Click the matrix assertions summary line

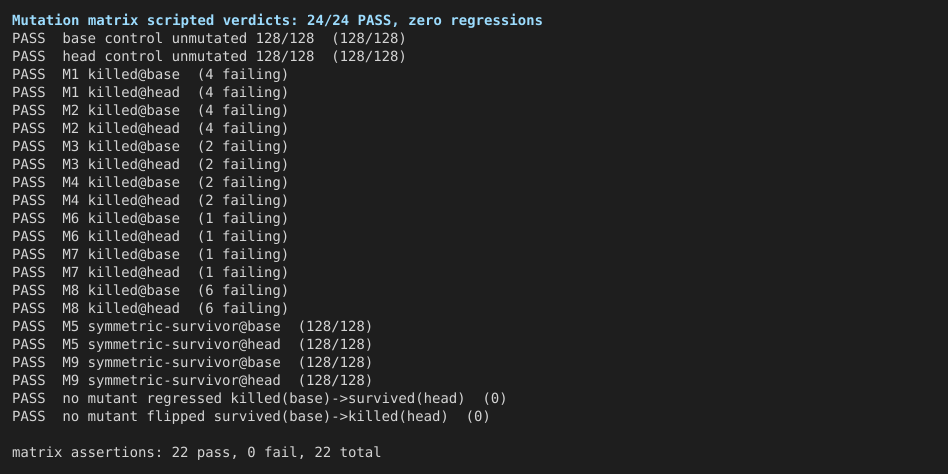pyautogui.click(x=196, y=452)
